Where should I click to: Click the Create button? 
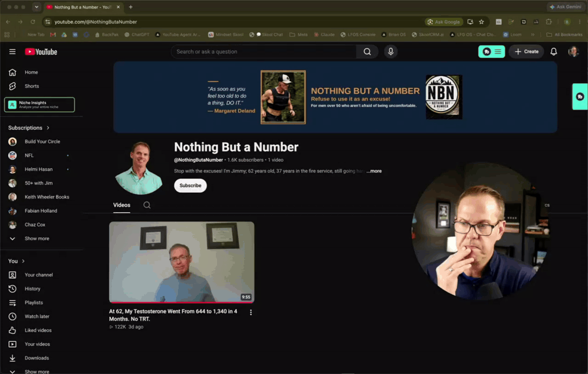coord(527,52)
